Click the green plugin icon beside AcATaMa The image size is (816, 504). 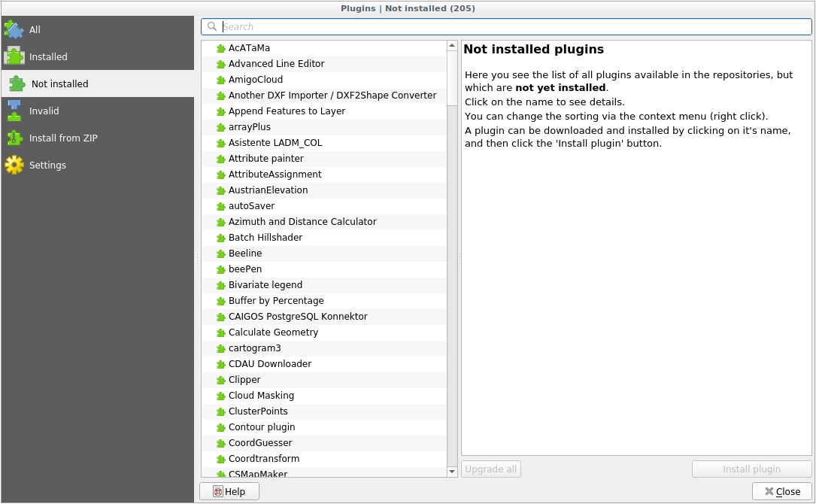pos(220,47)
